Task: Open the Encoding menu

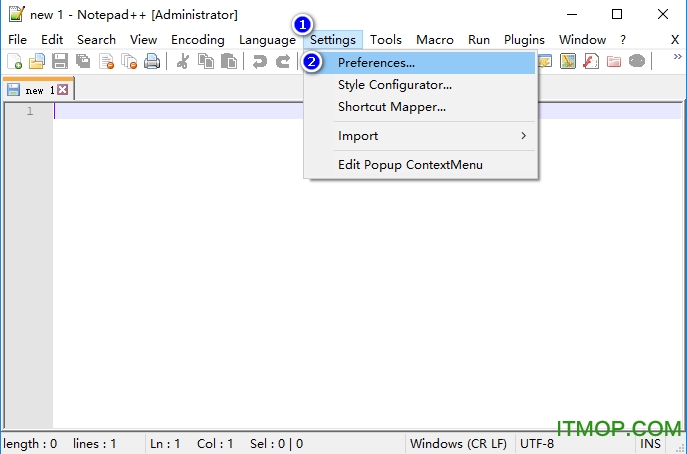Action: pyautogui.click(x=198, y=40)
